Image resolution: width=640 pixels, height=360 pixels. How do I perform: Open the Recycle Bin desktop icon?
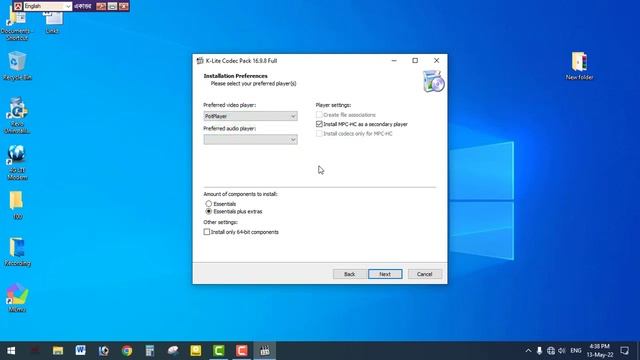click(x=17, y=66)
